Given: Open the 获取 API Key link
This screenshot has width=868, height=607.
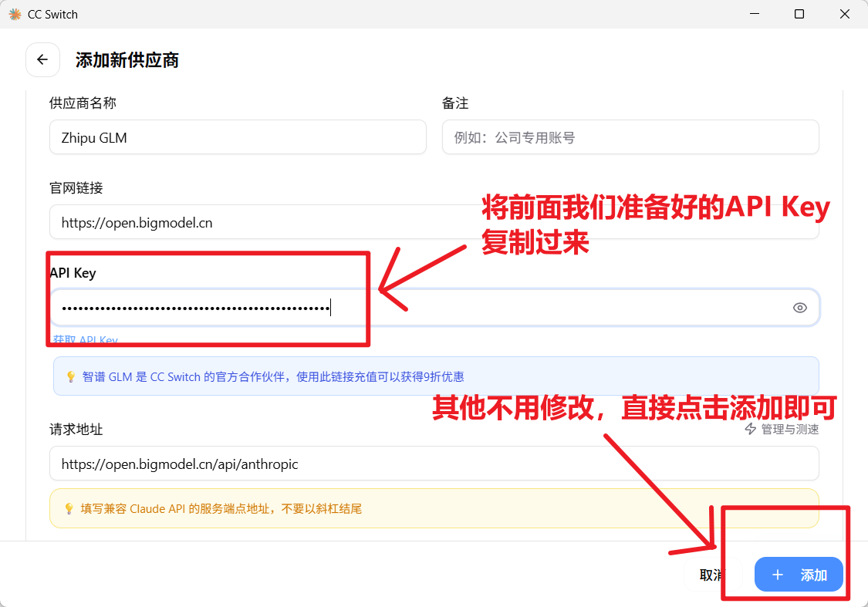Looking at the screenshot, I should (85, 339).
